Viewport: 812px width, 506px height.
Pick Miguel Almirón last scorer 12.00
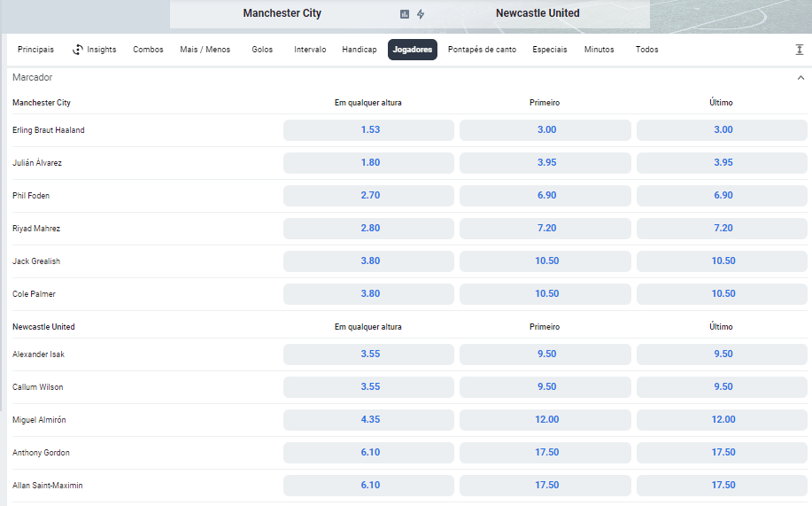coord(722,419)
